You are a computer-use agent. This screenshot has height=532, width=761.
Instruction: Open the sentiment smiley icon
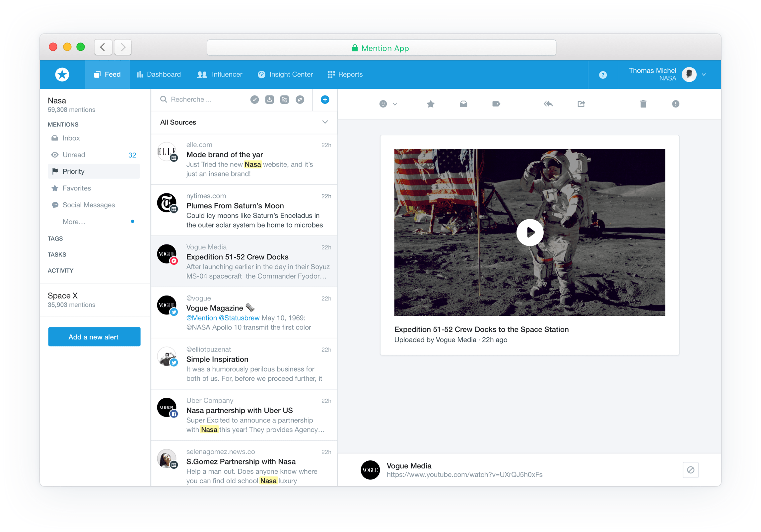coord(383,104)
